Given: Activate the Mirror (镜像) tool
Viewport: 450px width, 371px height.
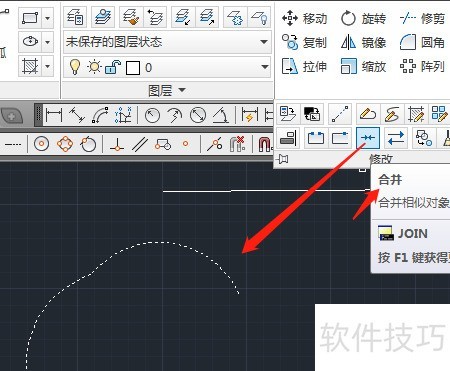Looking at the screenshot, I should 363,42.
